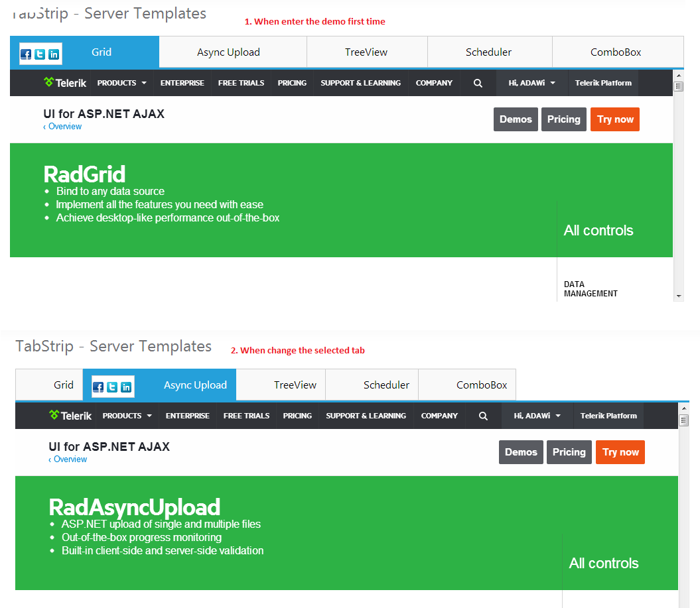This screenshot has height=608, width=700.
Task: Open ENTERPRISE in the lower nav bar
Action: pyautogui.click(x=188, y=416)
